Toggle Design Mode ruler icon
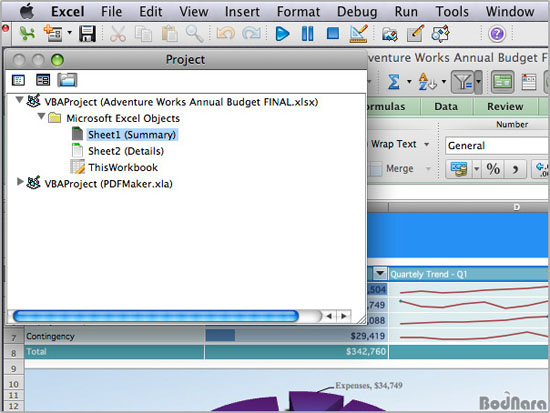The height and width of the screenshot is (413, 550). click(x=358, y=34)
